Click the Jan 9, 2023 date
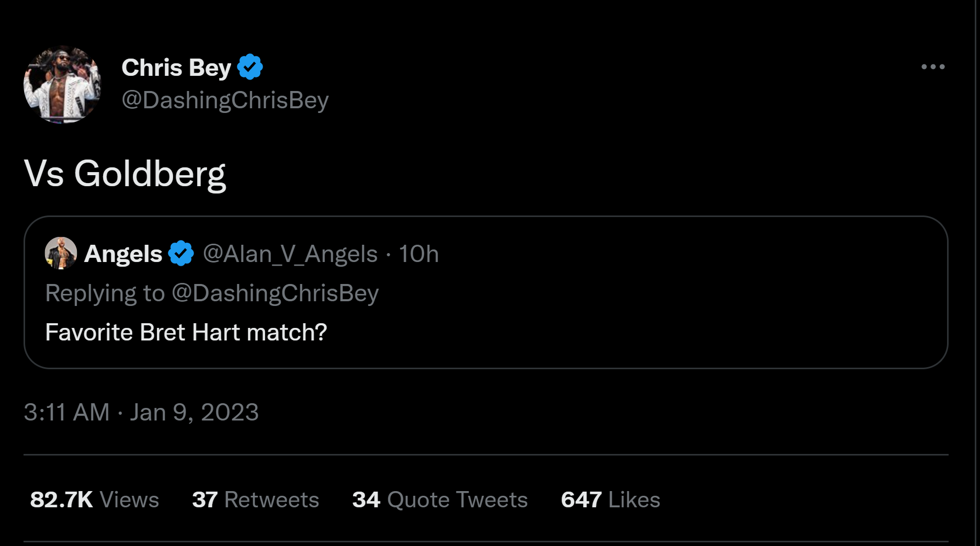The width and height of the screenshot is (980, 546). pyautogui.click(x=194, y=412)
